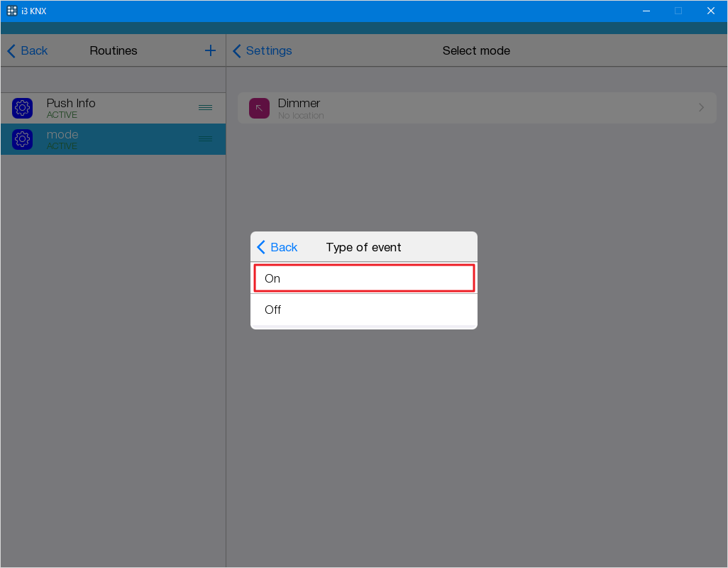Image resolution: width=728 pixels, height=568 pixels.
Task: Select the Push Info routine entry
Action: (114, 108)
